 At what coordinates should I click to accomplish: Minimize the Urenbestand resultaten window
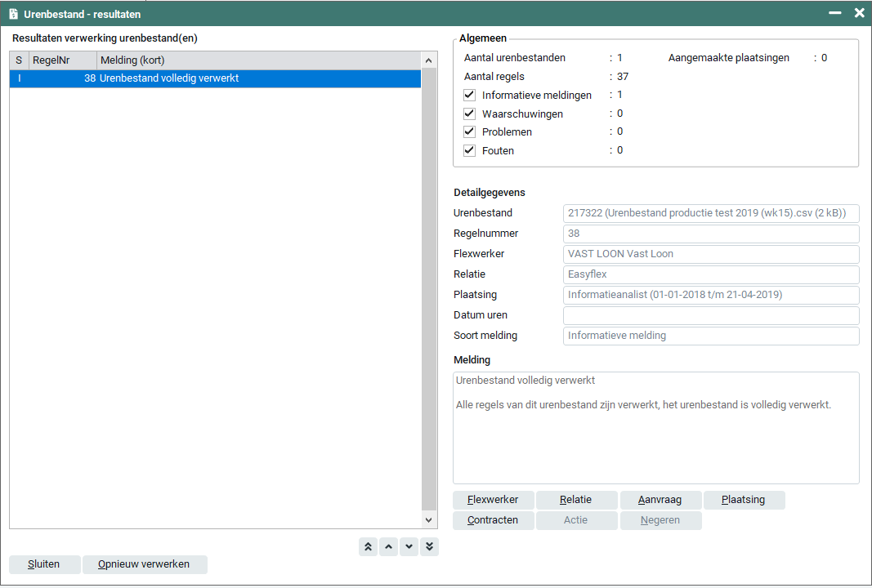835,13
